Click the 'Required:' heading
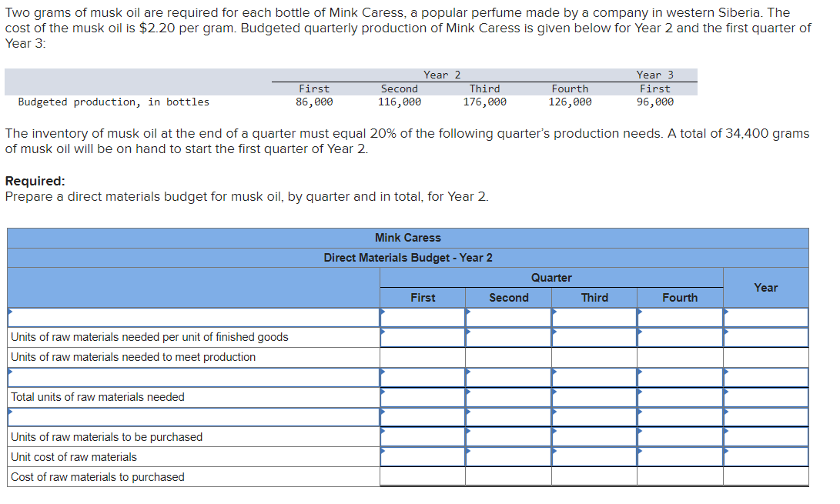 pos(35,181)
